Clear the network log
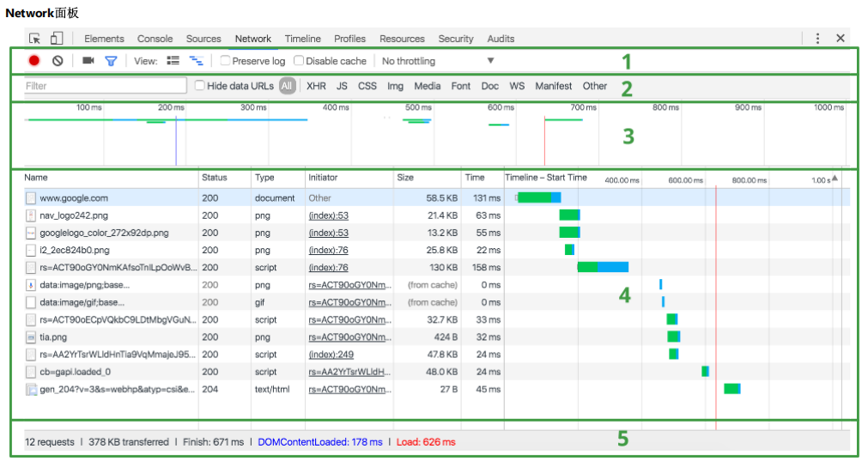Image resolution: width=868 pixels, height=461 pixels. (x=58, y=61)
